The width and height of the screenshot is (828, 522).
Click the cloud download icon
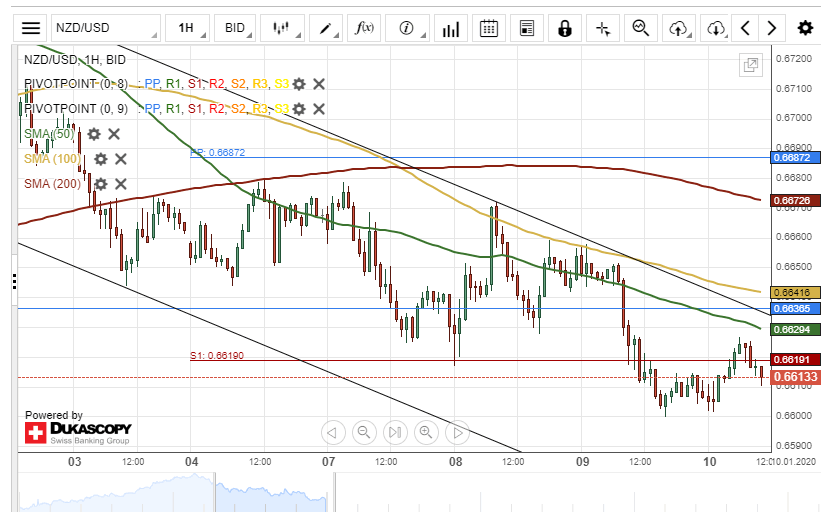pos(716,28)
